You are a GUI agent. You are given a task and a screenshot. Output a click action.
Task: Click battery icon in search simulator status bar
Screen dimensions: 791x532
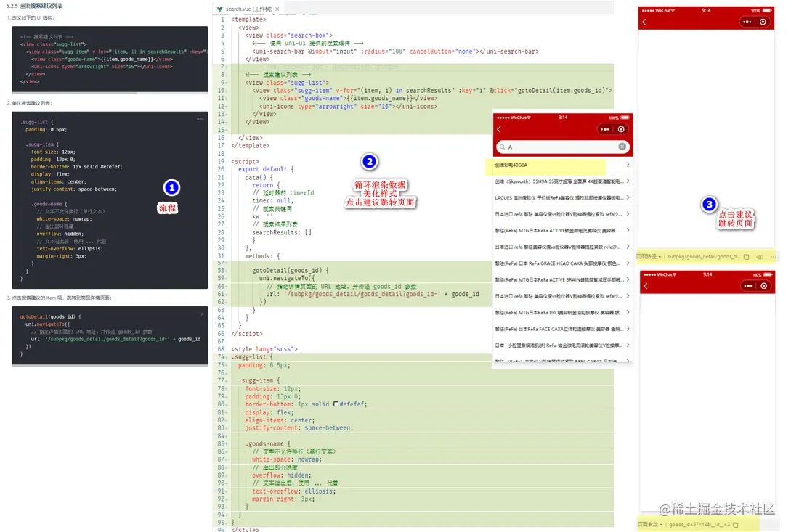625,118
